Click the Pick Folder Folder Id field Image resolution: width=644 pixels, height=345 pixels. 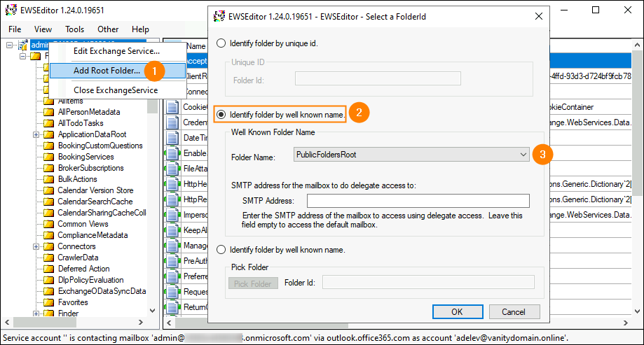(428, 282)
